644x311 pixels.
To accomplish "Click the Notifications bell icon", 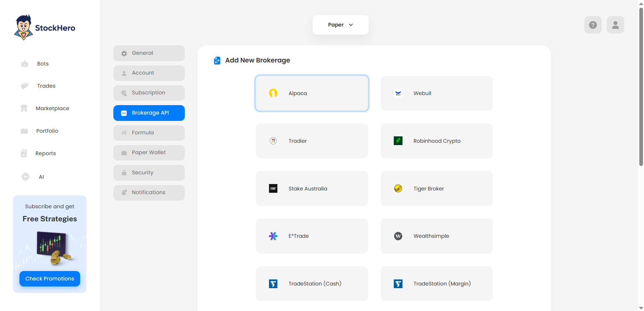I will coord(124,192).
